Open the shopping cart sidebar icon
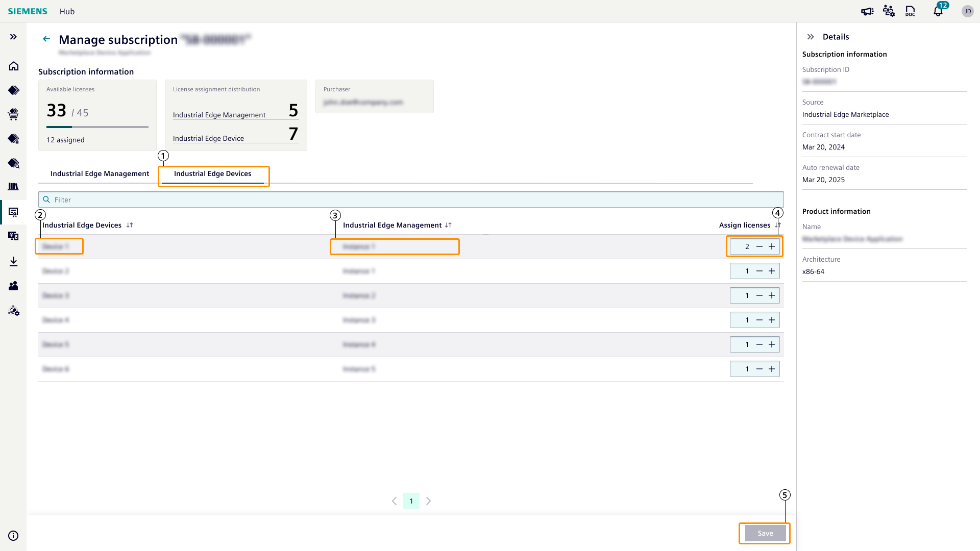 coord(14,114)
